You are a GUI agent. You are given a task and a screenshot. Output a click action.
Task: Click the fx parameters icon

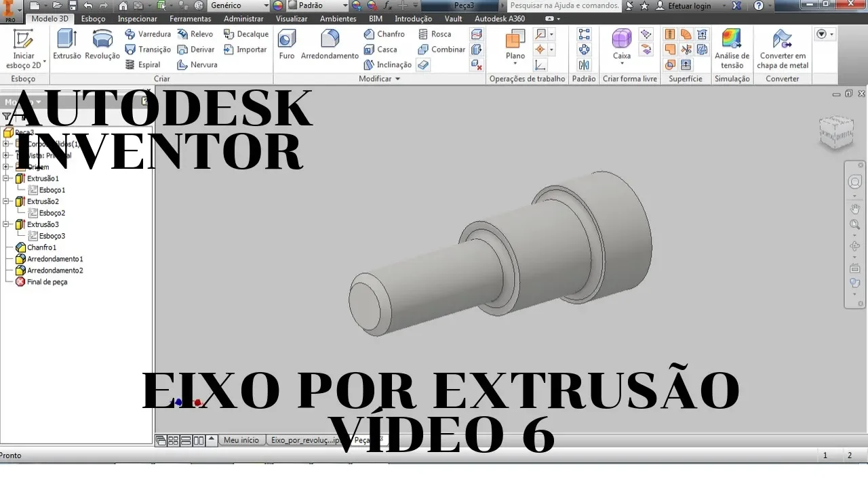[388, 5]
